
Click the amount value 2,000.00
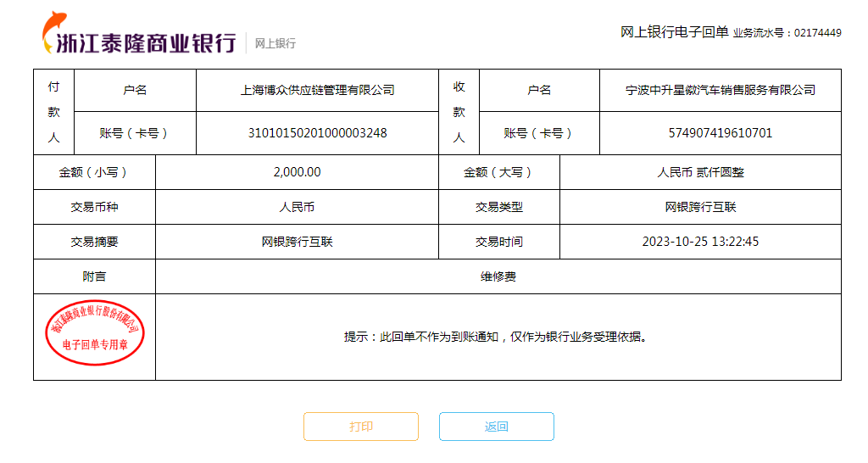297,172
